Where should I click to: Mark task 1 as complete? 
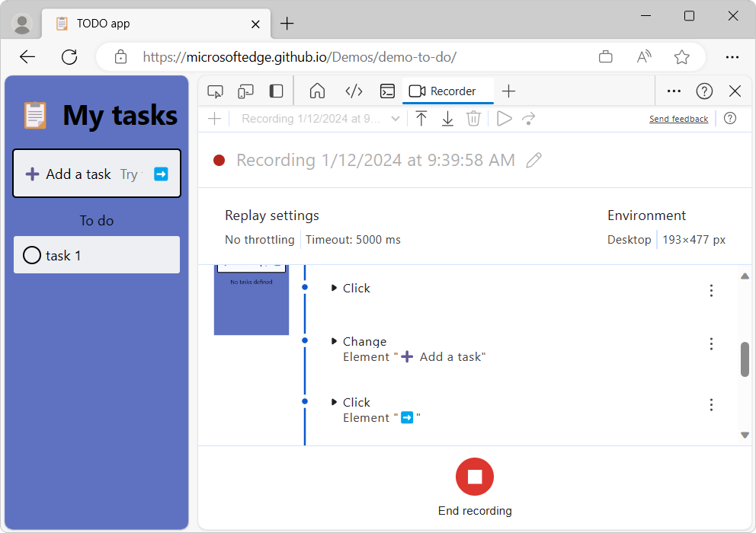(31, 255)
